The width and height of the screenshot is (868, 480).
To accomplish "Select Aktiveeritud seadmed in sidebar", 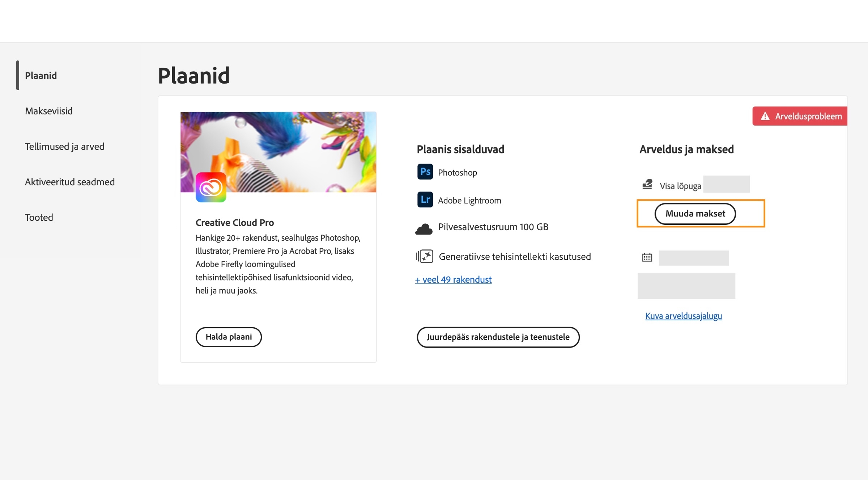I will [70, 182].
